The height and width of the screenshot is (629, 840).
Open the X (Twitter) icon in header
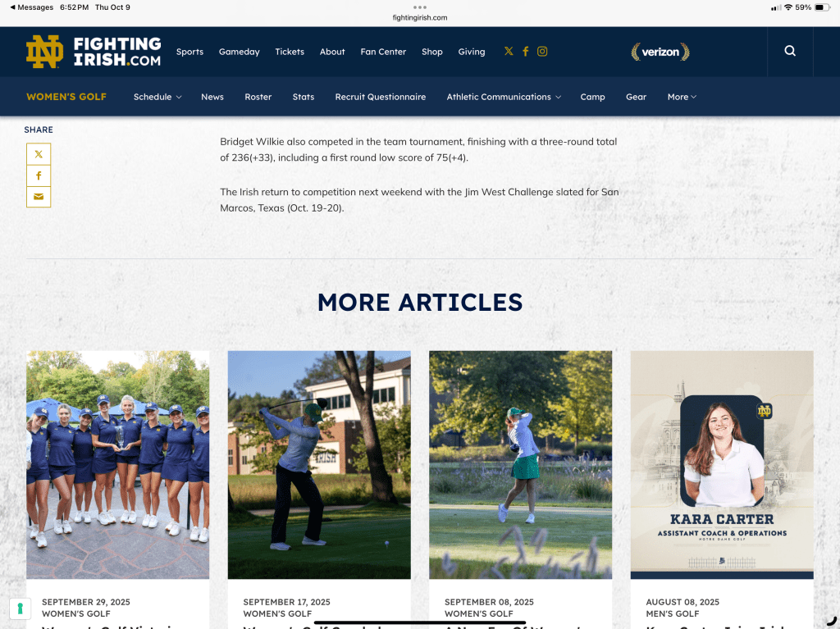(509, 51)
